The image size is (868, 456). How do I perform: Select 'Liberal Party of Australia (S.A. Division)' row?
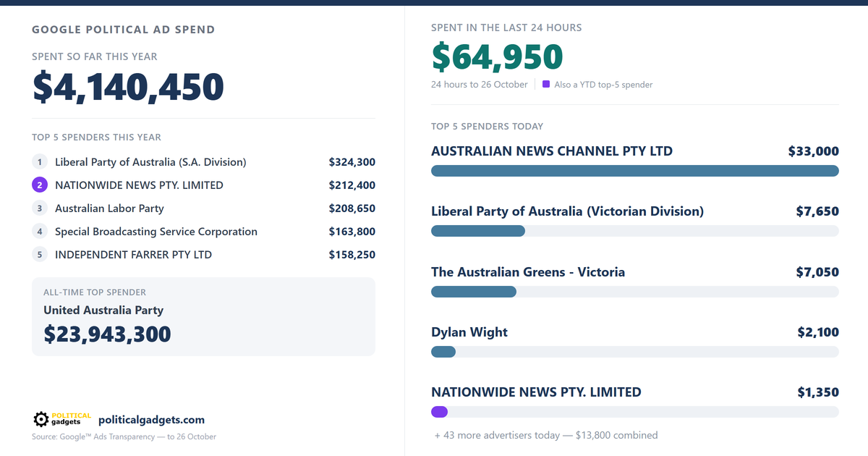pyautogui.click(x=203, y=162)
